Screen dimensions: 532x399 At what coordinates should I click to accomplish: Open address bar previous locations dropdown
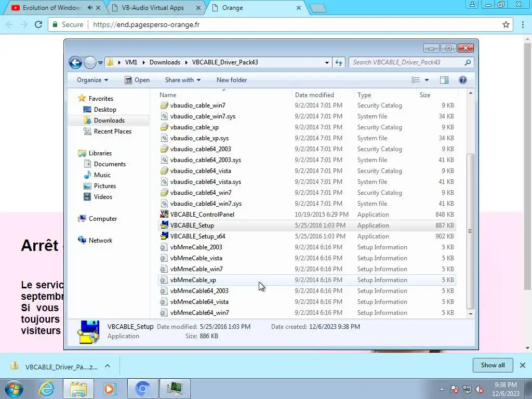click(x=327, y=62)
